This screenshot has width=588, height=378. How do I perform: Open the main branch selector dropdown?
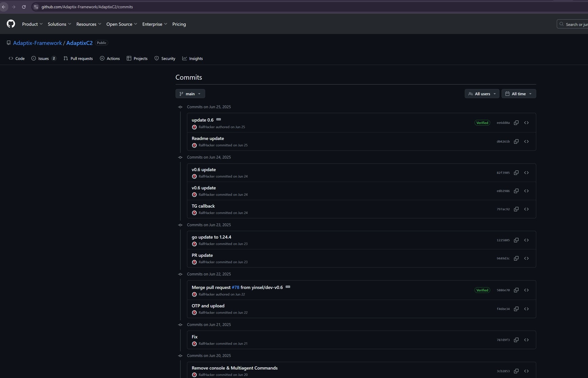point(190,94)
